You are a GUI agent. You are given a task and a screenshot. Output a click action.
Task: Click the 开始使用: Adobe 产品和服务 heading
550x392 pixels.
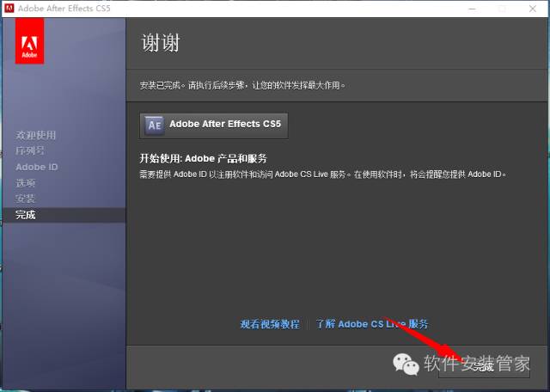[203, 158]
